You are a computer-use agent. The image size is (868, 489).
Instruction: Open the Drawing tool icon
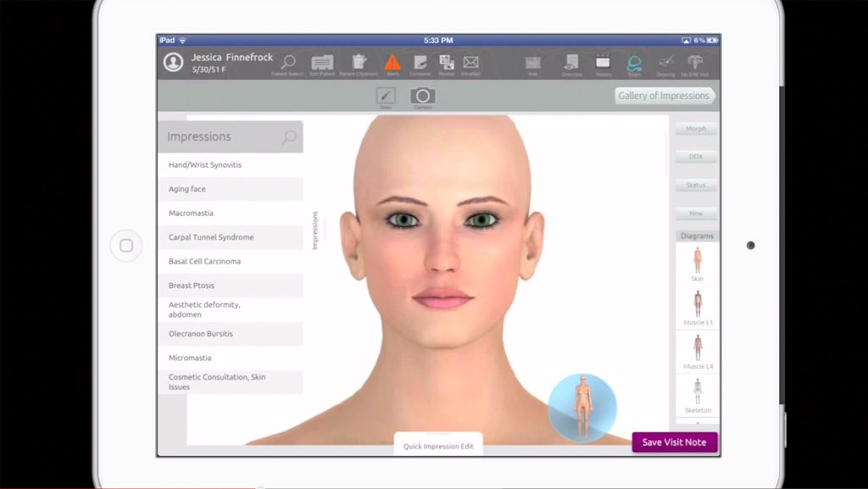(666, 63)
